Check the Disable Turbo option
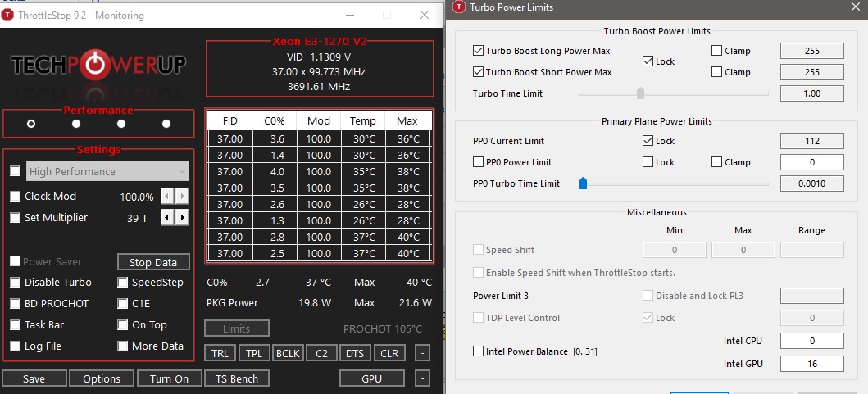The image size is (868, 394). 16,283
